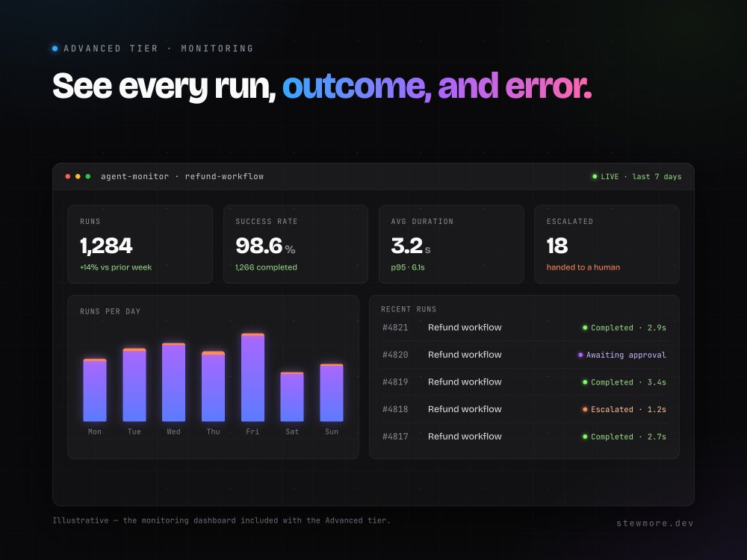Open the RUNS card showing 1,284

pos(140,244)
